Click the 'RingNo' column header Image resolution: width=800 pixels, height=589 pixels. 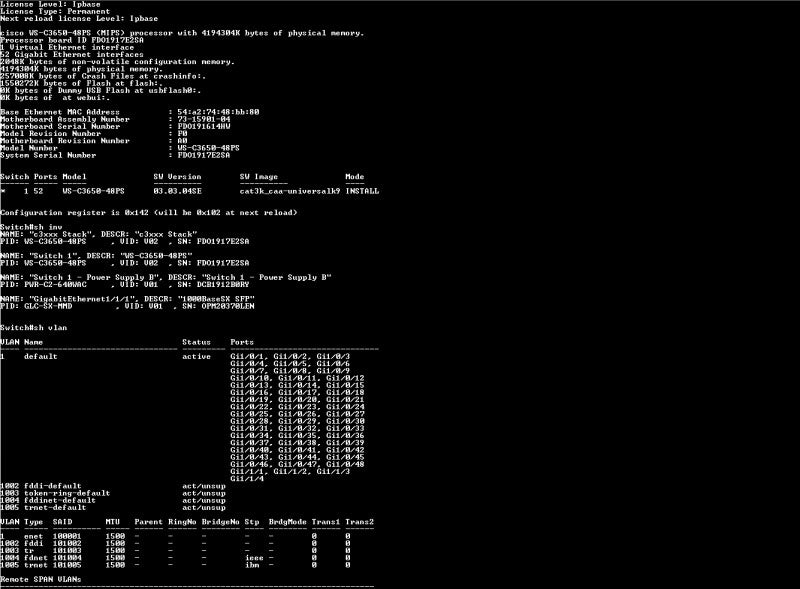point(182,522)
